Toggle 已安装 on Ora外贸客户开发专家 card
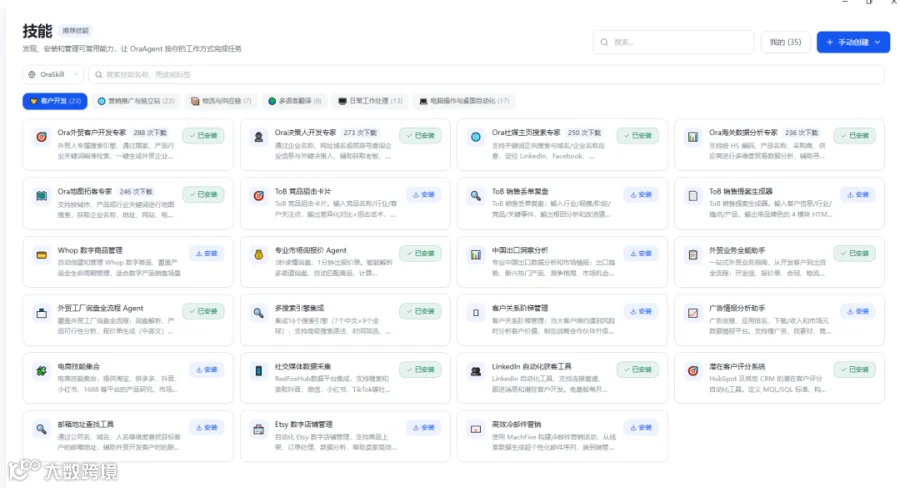 point(204,135)
